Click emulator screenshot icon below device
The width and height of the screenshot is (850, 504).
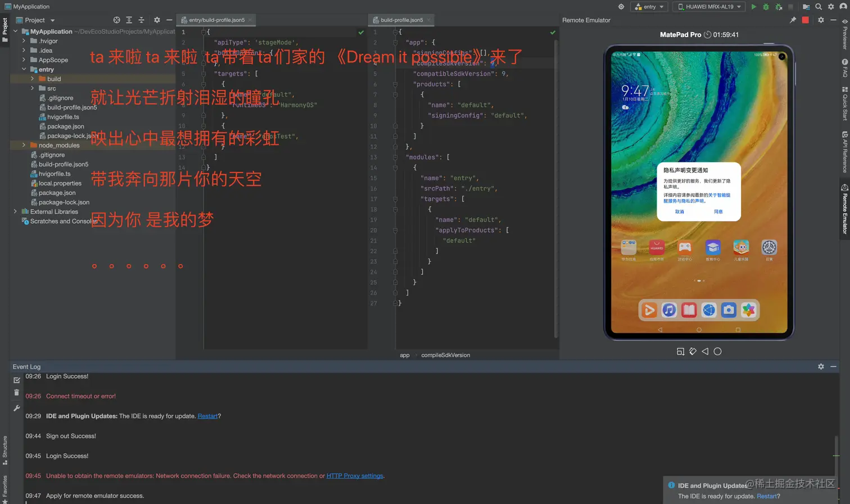680,352
